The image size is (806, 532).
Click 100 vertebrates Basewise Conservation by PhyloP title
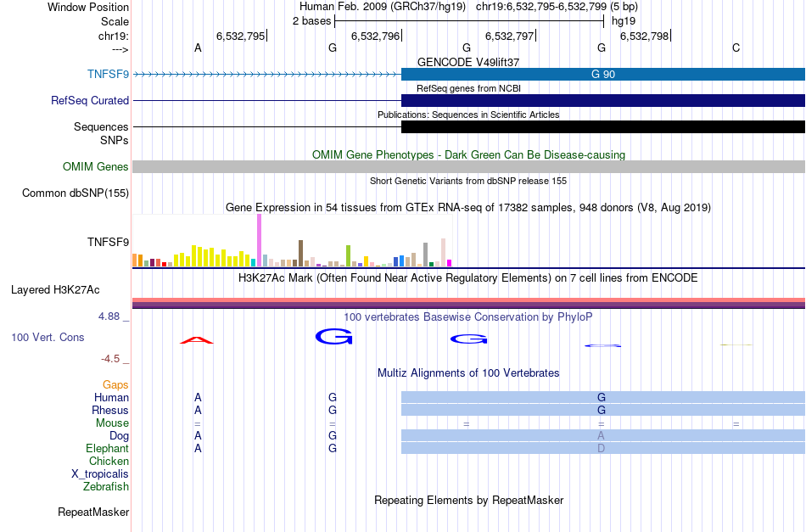(x=468, y=317)
